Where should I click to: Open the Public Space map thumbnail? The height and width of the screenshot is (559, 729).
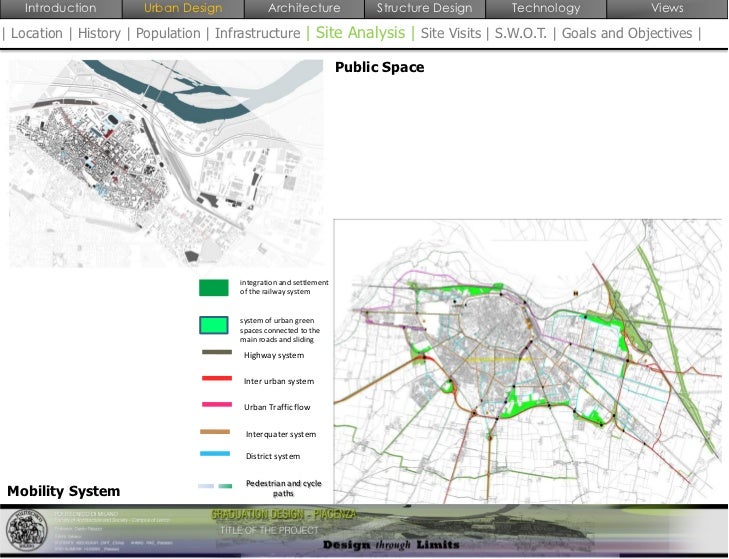pos(165,160)
